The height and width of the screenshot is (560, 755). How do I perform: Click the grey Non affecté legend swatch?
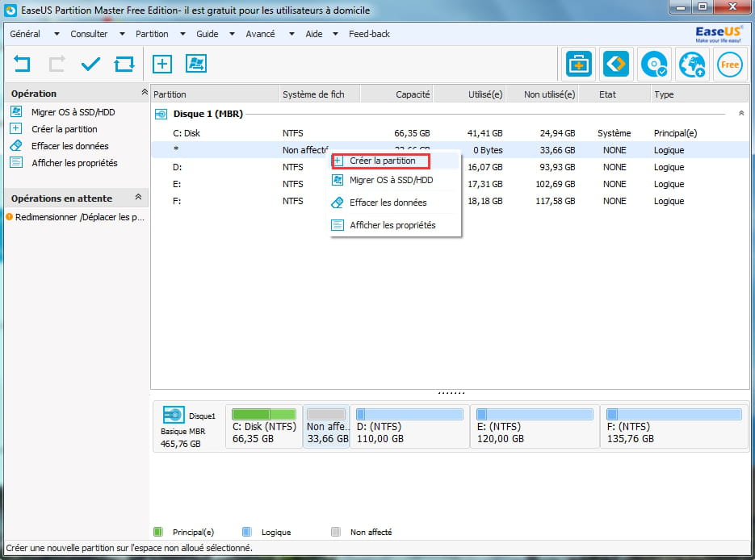coord(336,532)
